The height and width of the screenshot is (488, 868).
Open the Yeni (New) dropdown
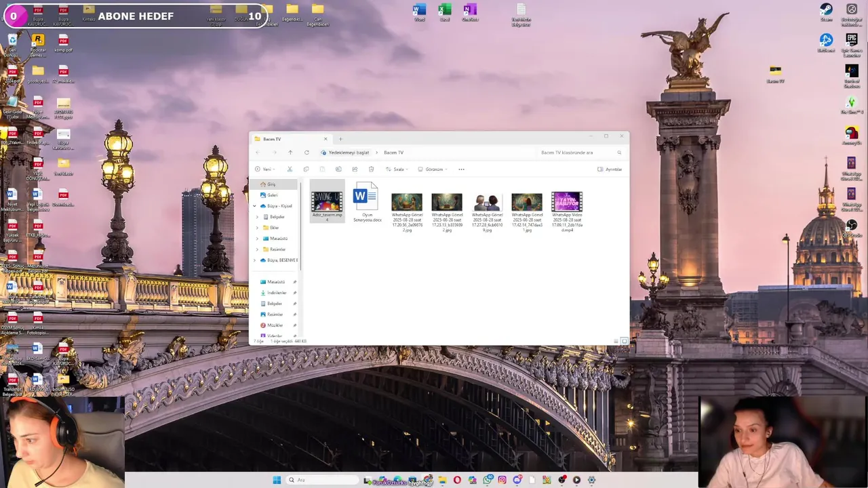[x=264, y=169]
